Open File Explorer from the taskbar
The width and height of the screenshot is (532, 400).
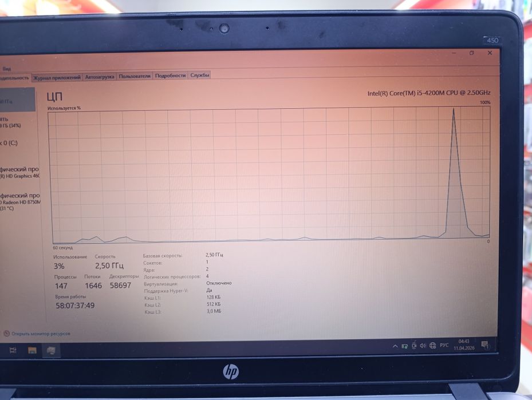click(x=32, y=350)
